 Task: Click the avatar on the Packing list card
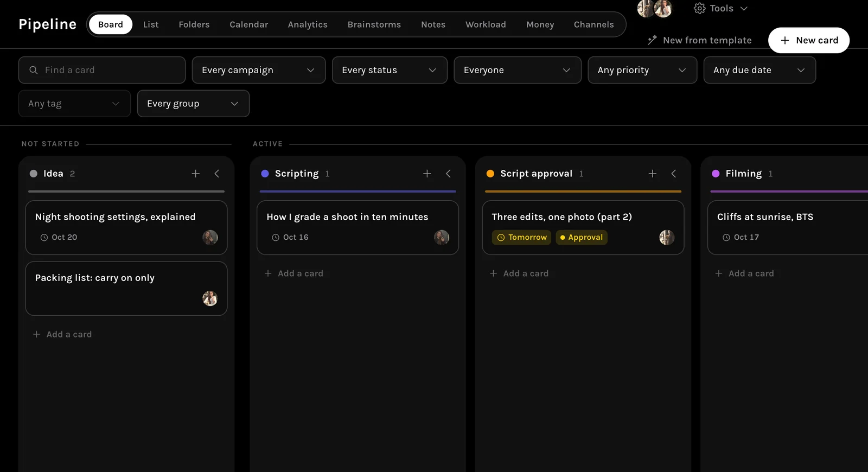210,298
